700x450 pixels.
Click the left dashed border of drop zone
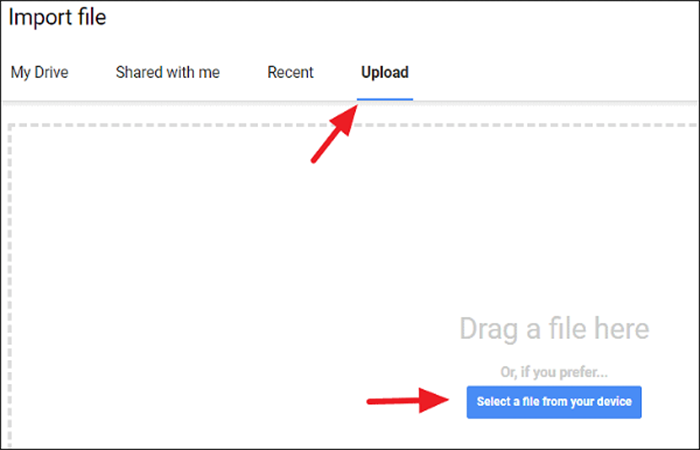click(x=10, y=286)
